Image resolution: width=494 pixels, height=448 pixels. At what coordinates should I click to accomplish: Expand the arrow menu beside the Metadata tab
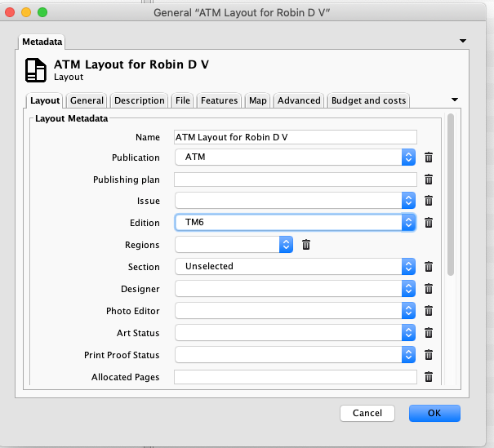click(462, 41)
